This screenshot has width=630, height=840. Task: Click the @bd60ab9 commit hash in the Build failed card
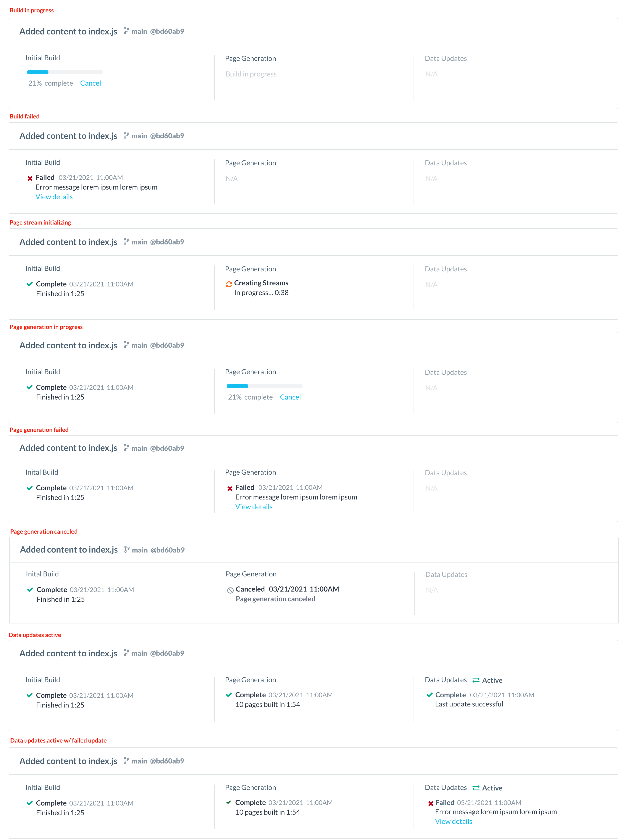(x=167, y=136)
